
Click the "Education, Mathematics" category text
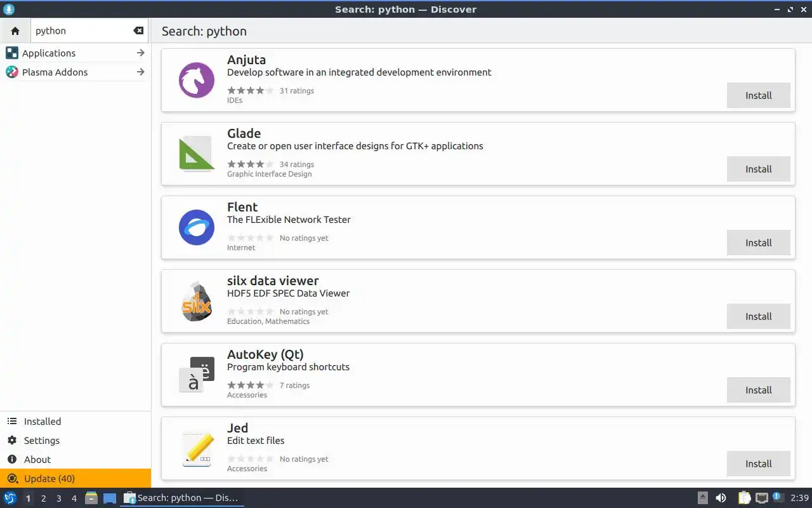[x=268, y=321]
